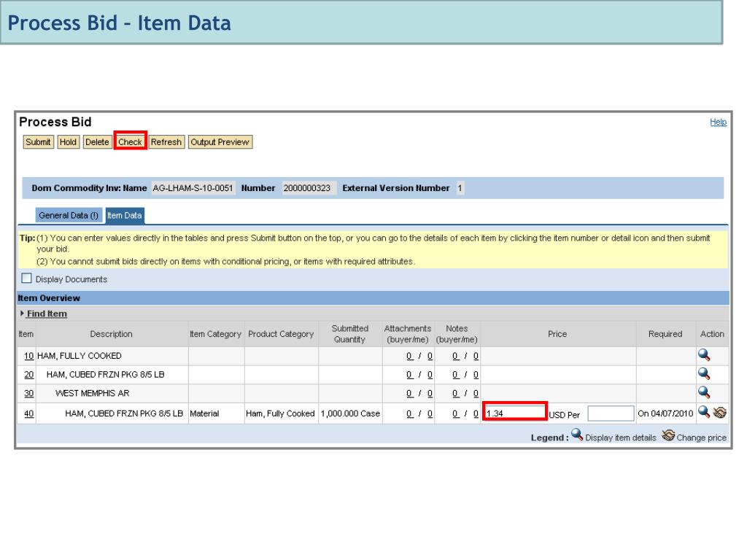This screenshot has width=747, height=560.
Task: Enable the Display Documents checkbox
Action: 26,279
